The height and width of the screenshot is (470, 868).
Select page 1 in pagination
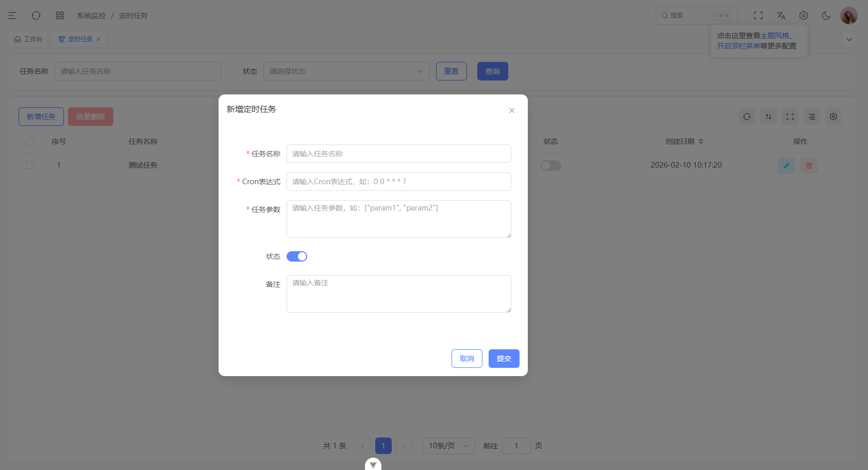(383, 446)
